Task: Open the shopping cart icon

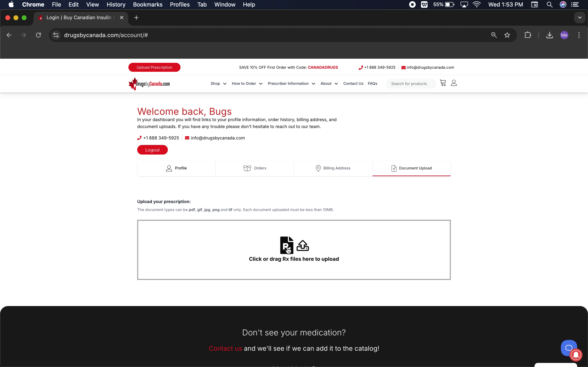Action: [443, 83]
